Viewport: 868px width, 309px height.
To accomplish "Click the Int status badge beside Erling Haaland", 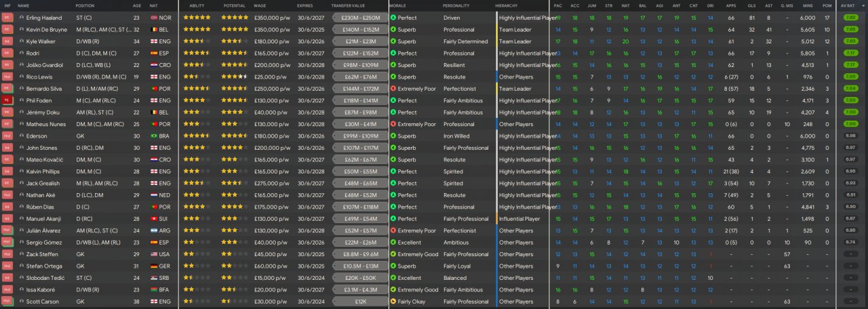I will pos(7,18).
